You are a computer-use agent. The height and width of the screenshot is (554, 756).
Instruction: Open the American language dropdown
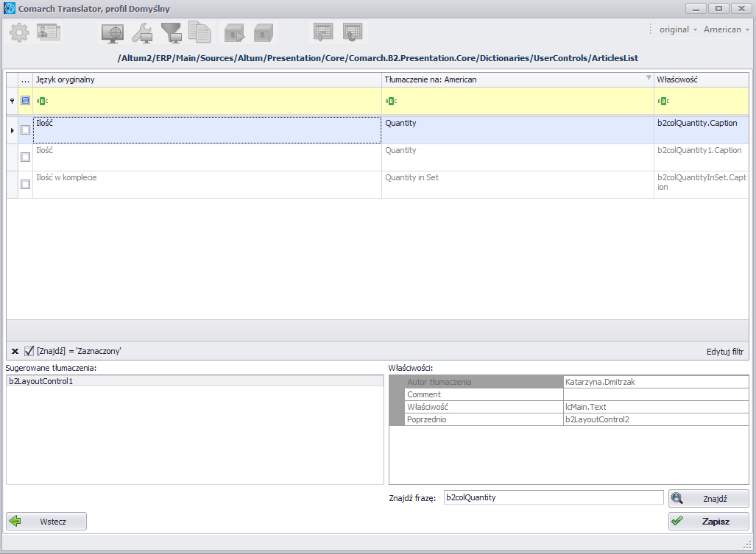[x=726, y=29]
